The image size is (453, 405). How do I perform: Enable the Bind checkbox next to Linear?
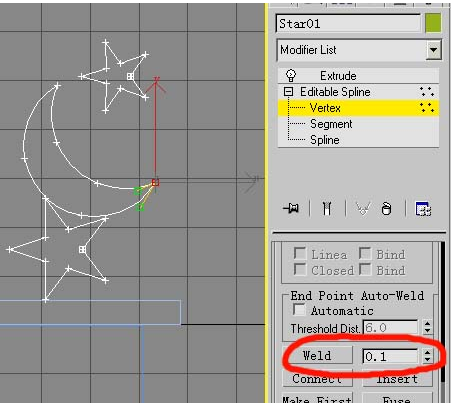click(365, 254)
